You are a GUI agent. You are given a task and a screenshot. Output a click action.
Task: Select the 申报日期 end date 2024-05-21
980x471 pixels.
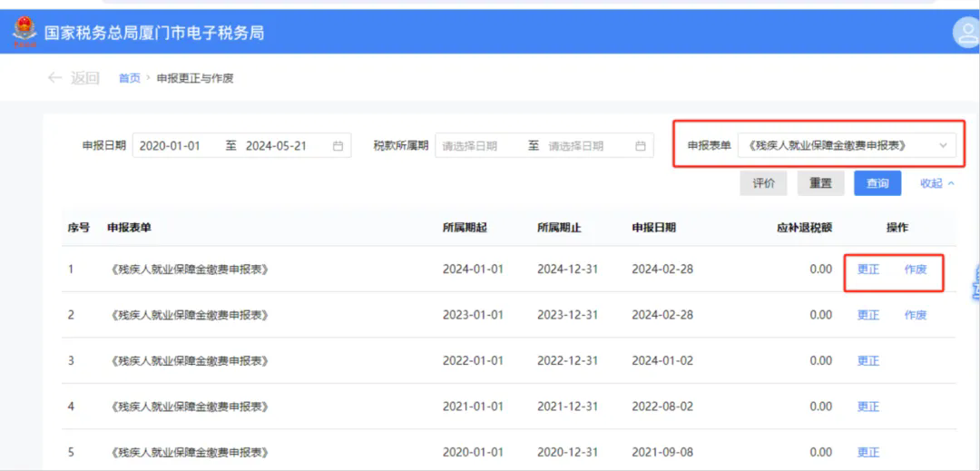click(276, 146)
